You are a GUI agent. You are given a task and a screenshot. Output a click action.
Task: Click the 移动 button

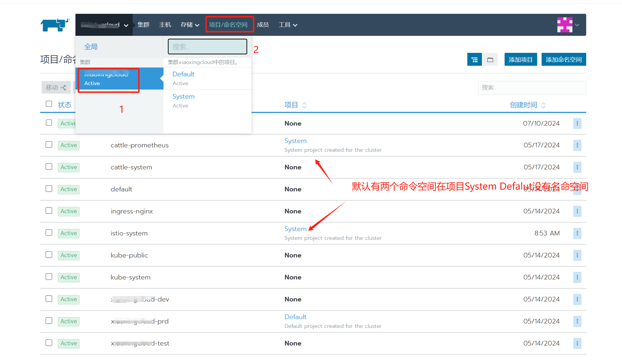pyautogui.click(x=56, y=87)
